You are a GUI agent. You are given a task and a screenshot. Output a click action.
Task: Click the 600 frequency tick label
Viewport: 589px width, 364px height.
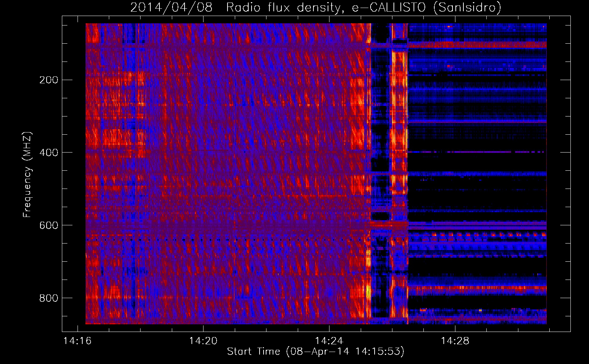pos(49,225)
